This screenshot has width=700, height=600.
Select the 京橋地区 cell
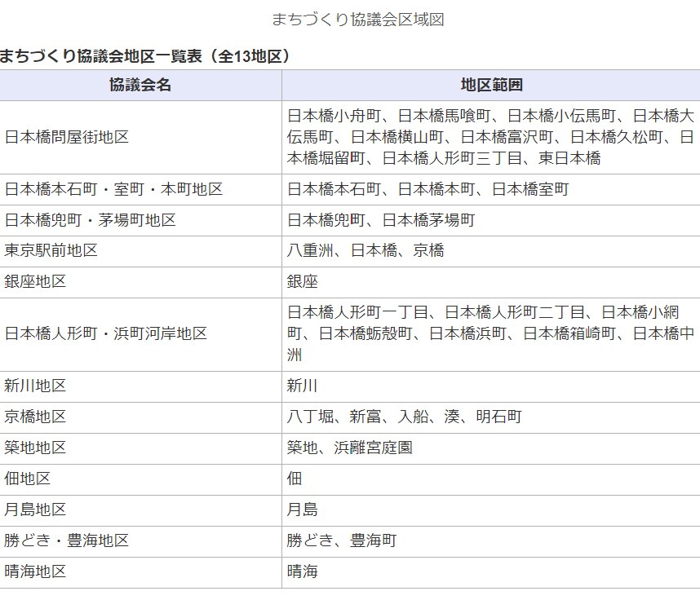pos(36,417)
